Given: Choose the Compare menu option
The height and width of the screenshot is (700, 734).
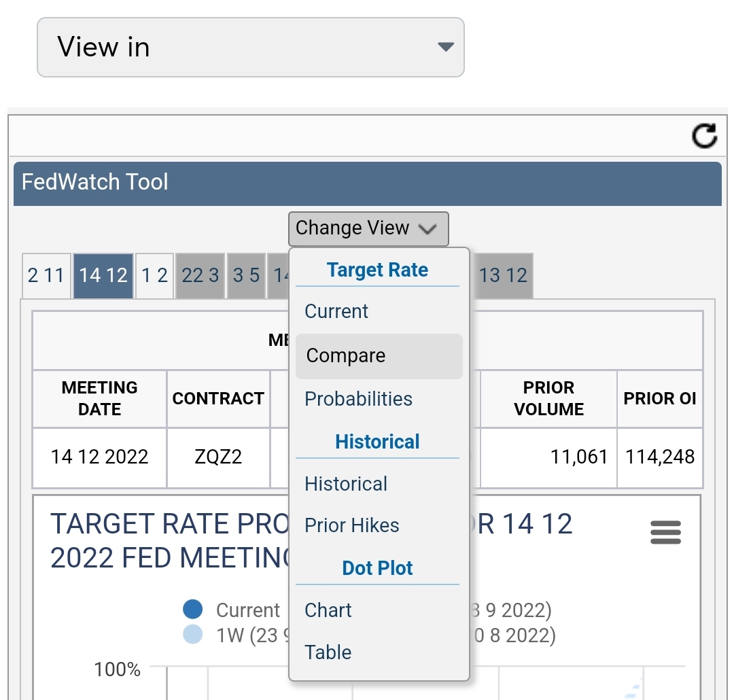Looking at the screenshot, I should 379,356.
